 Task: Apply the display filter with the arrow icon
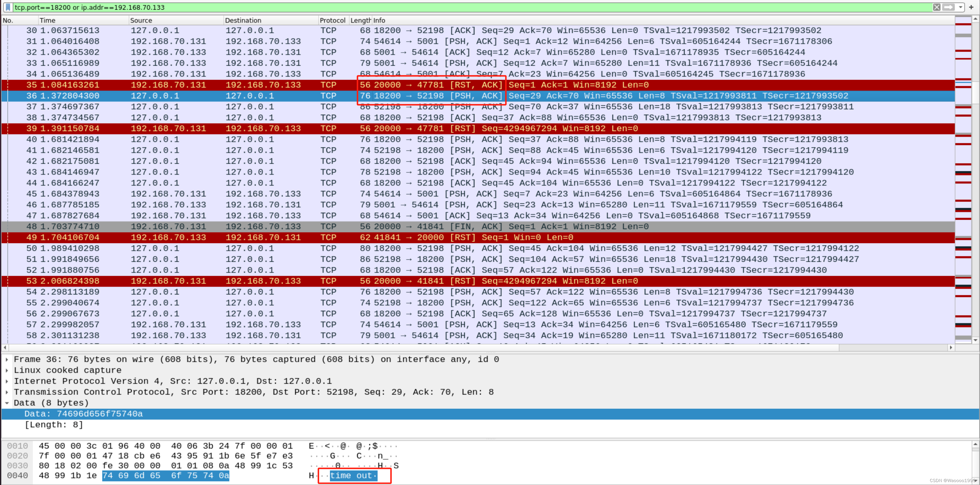click(949, 7)
